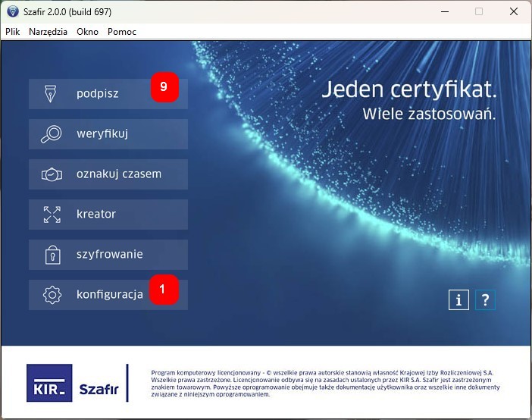This screenshot has width=532, height=420.
Task: Open the Plik menu
Action: (x=13, y=32)
